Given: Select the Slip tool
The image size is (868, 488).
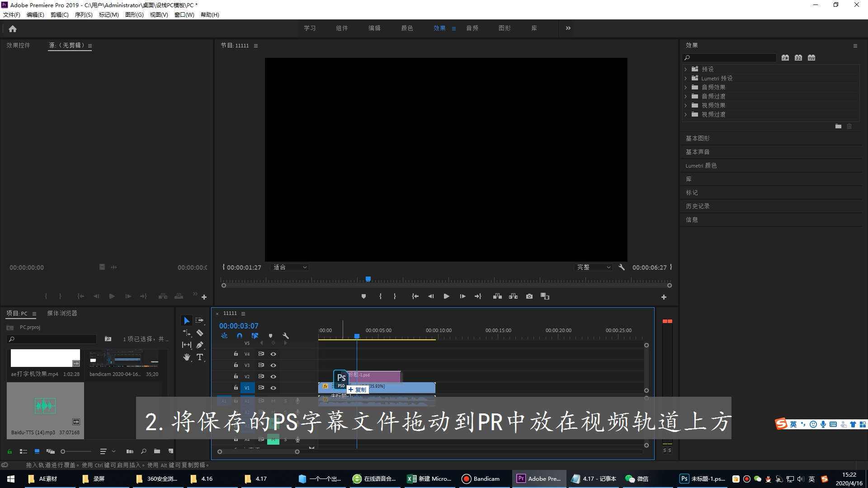Looking at the screenshot, I should [186, 345].
